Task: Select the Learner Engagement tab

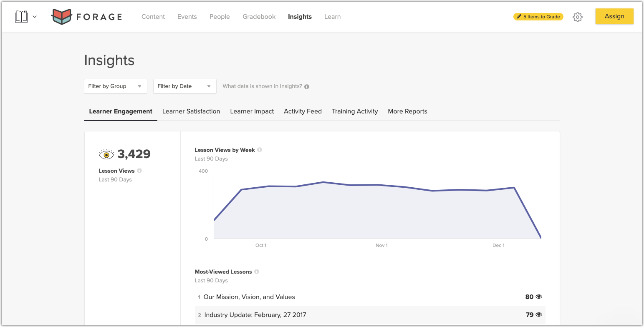Action: click(121, 111)
